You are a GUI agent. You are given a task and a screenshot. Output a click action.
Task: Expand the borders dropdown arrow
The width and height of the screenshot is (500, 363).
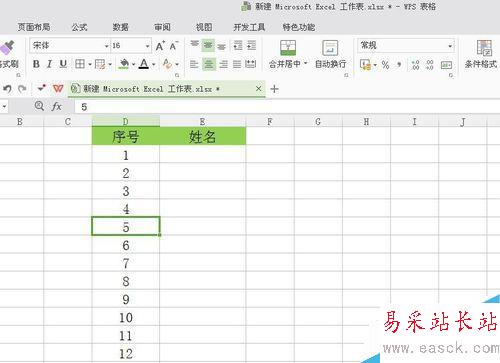click(x=90, y=64)
